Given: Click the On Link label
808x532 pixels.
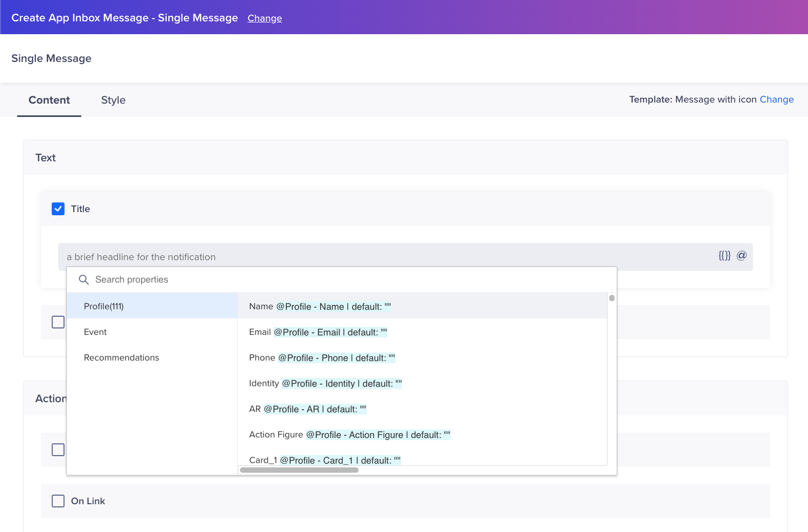Looking at the screenshot, I should coord(88,501).
